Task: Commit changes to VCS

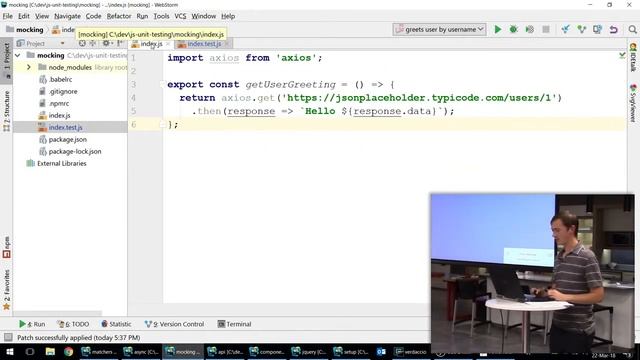Action: point(581,29)
